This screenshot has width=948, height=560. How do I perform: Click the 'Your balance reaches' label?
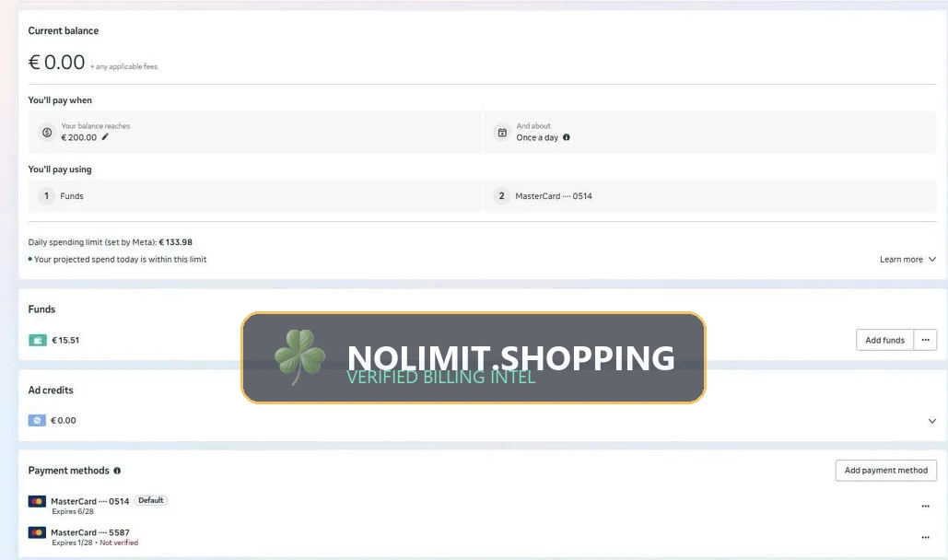click(x=96, y=126)
